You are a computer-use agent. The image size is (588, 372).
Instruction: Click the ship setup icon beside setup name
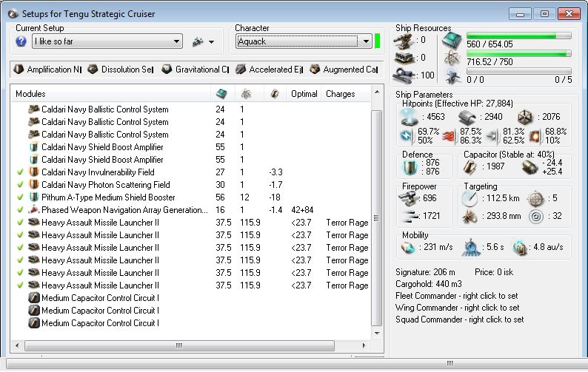coord(198,42)
